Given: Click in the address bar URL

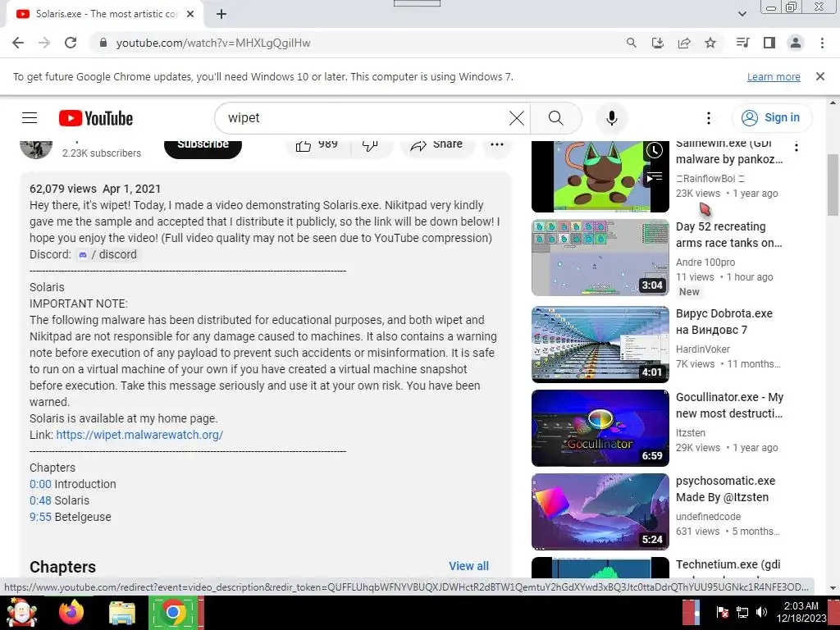Looking at the screenshot, I should click(x=213, y=43).
